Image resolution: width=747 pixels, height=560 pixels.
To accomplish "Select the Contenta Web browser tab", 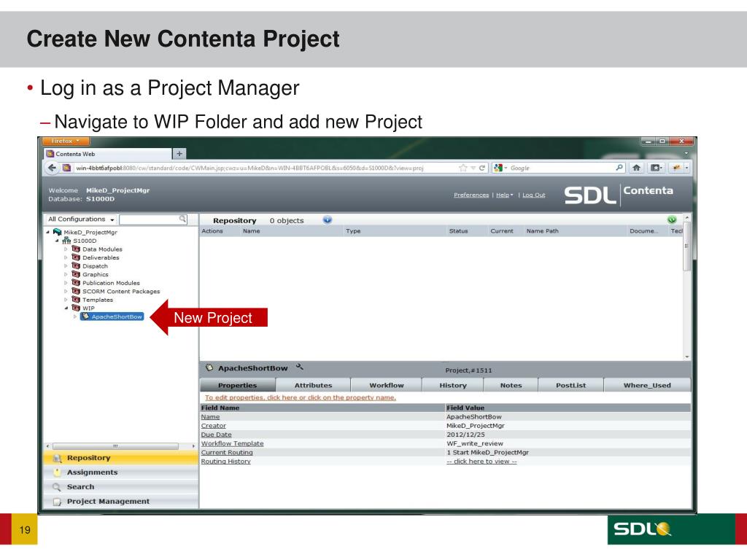I will point(108,154).
